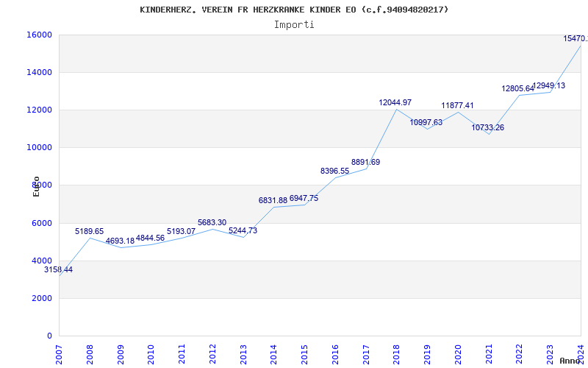
Task: Click the x-axis year 2017
Action: pos(366,355)
